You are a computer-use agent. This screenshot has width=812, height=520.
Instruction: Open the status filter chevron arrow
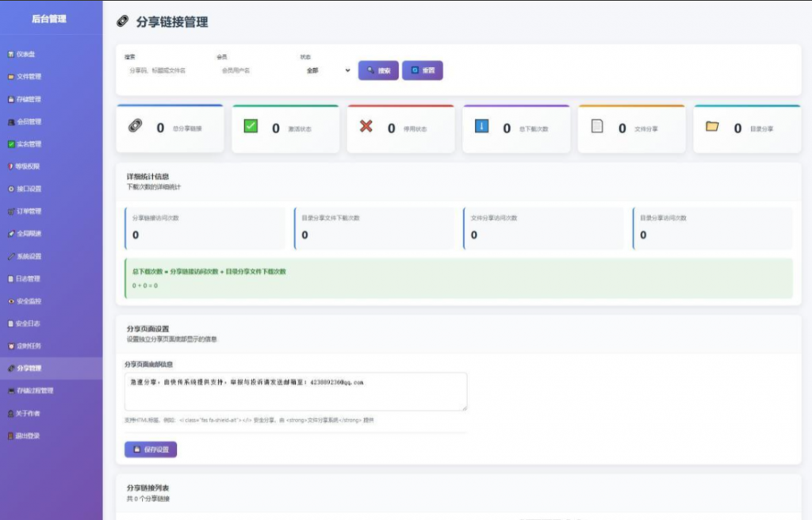click(347, 71)
